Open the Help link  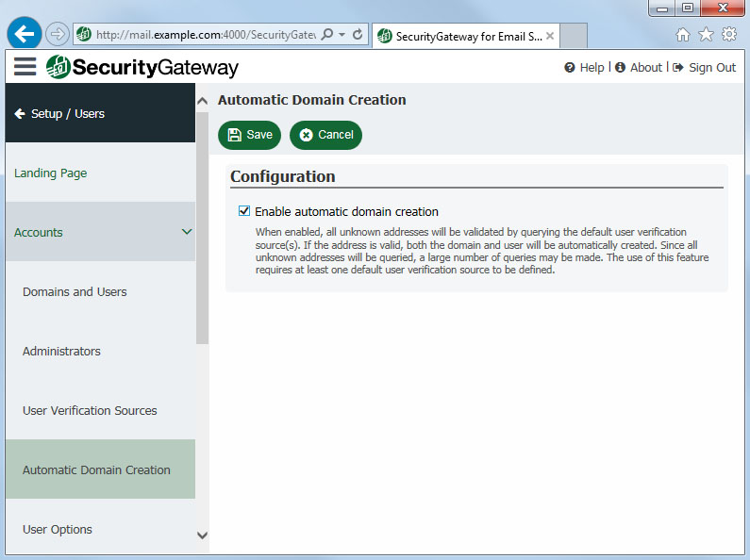584,68
